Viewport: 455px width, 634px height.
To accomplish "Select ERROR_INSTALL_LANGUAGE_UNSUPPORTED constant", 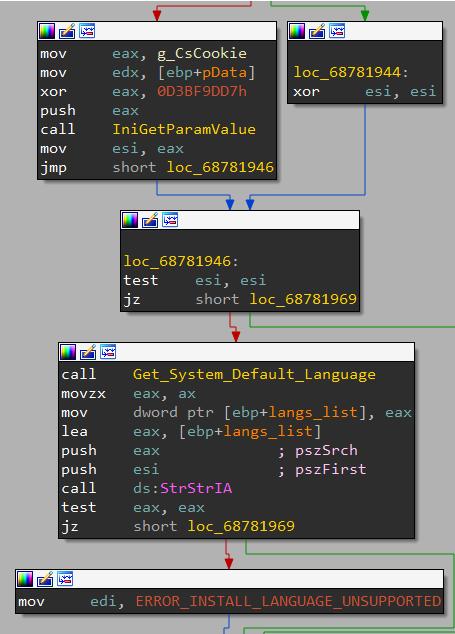I will (288, 602).
